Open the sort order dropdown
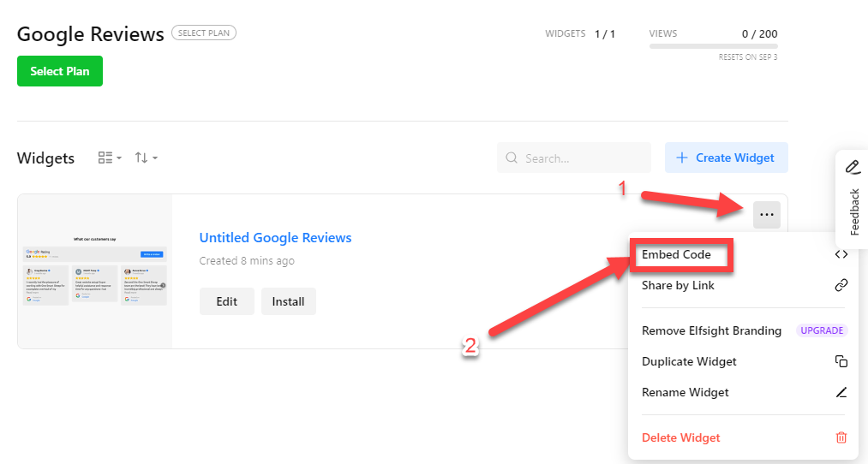The height and width of the screenshot is (464, 868). tap(147, 158)
